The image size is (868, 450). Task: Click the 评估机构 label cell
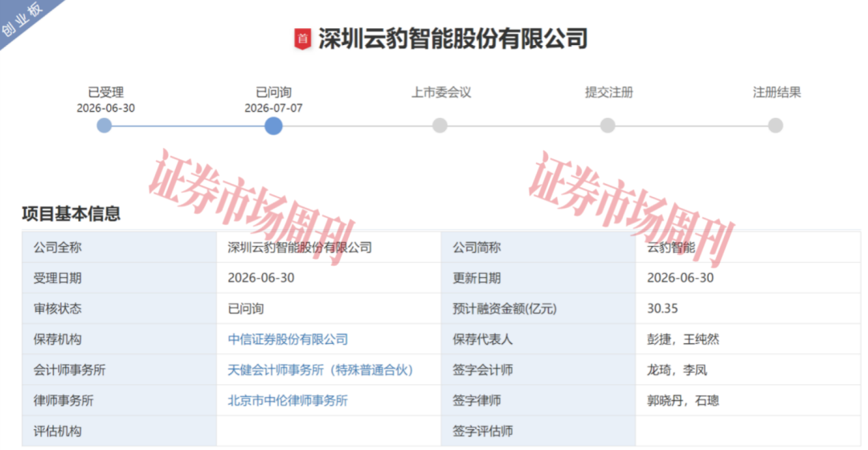pyautogui.click(x=119, y=432)
